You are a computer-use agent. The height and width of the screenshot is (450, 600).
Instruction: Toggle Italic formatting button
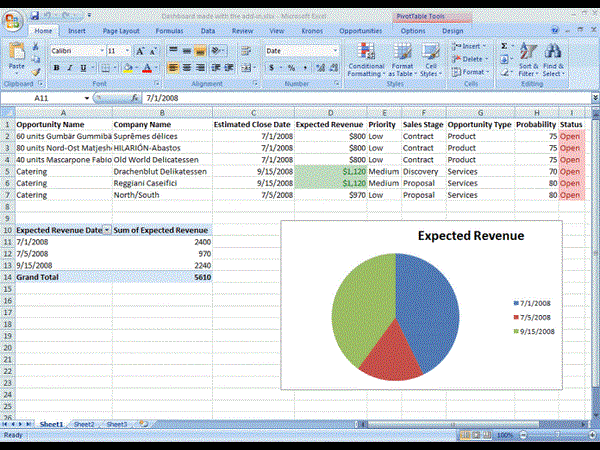(70, 68)
